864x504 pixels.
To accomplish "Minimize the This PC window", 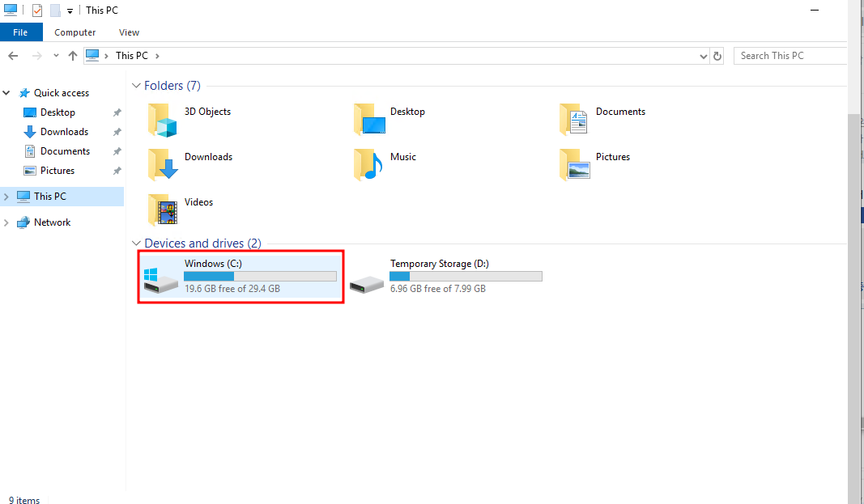I will coord(815,11).
